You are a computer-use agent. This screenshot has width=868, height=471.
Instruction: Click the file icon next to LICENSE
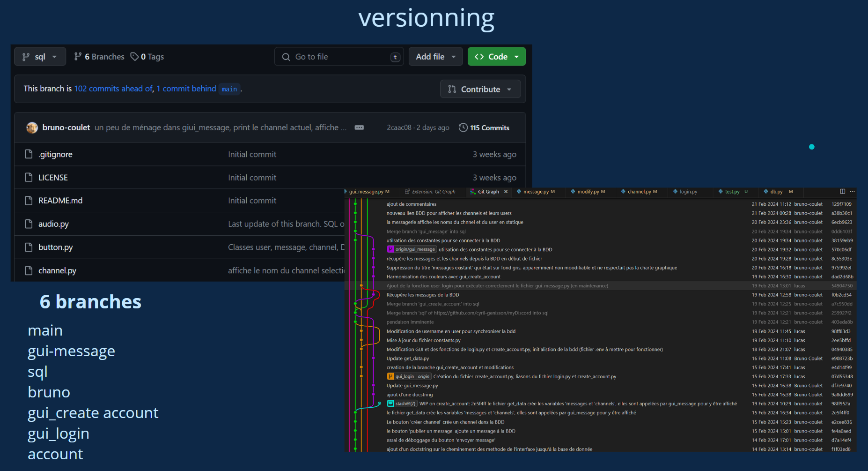pyautogui.click(x=29, y=178)
